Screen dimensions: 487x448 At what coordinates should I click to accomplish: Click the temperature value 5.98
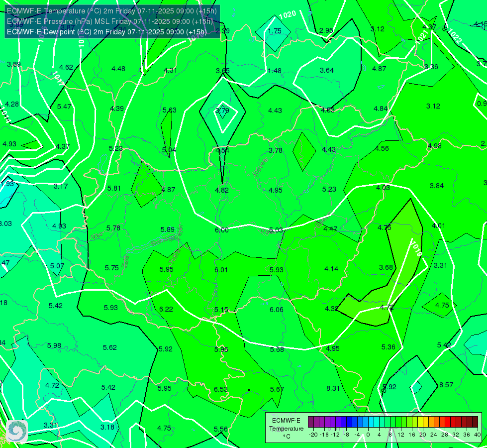pos(54,345)
